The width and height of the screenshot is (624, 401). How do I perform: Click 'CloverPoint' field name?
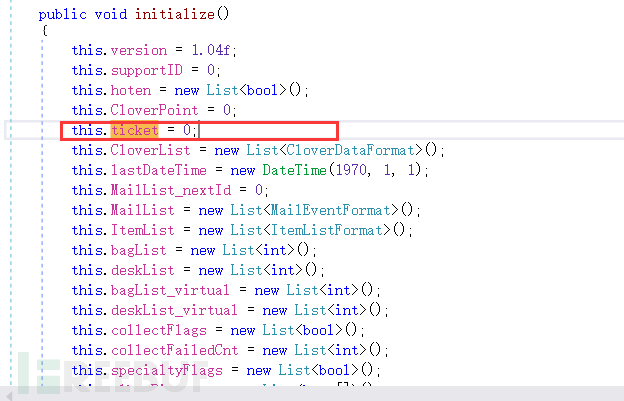(x=154, y=110)
